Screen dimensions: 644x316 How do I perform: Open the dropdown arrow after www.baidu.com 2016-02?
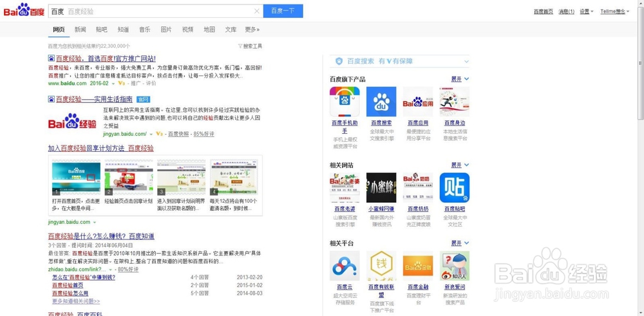click(113, 84)
